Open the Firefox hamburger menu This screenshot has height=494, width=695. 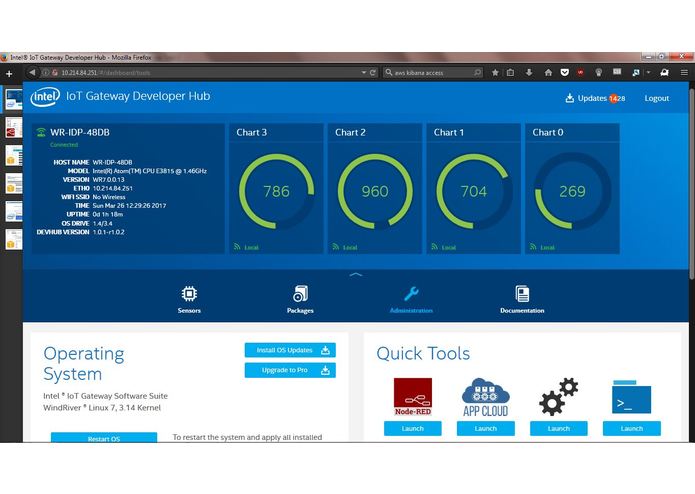pos(684,72)
